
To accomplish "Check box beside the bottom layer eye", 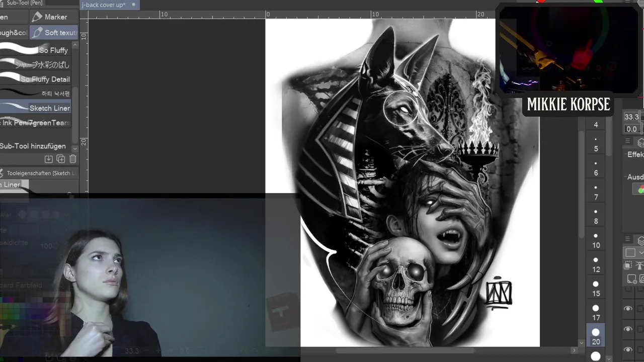I will 640,349.
